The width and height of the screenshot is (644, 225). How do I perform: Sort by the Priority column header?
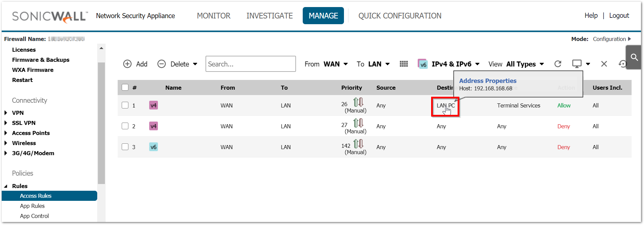click(351, 88)
